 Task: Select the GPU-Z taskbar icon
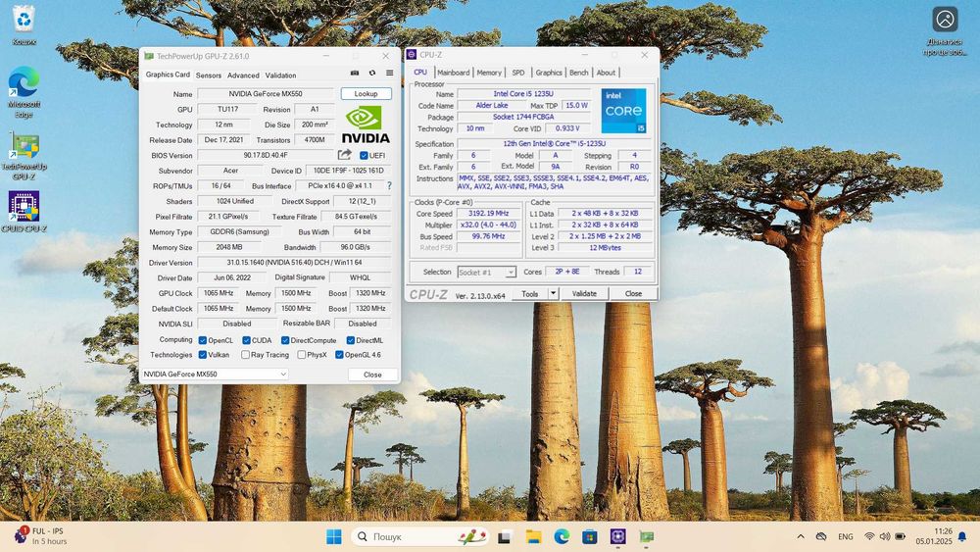coord(646,536)
